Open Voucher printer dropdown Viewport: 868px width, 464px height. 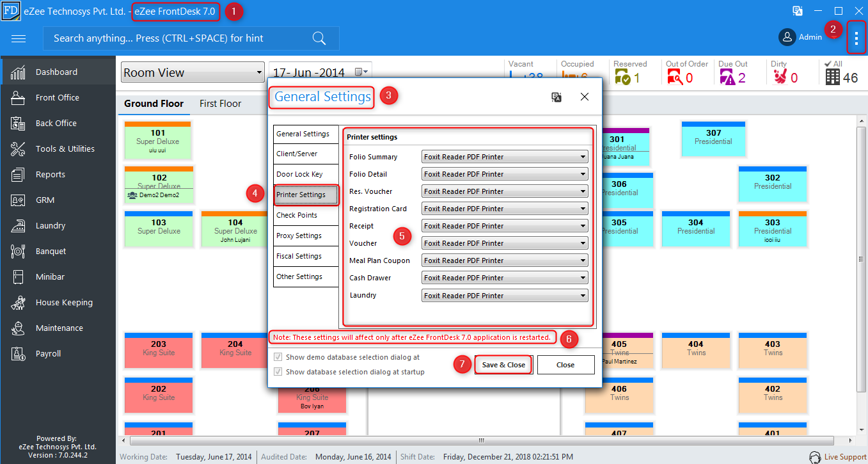tap(505, 243)
